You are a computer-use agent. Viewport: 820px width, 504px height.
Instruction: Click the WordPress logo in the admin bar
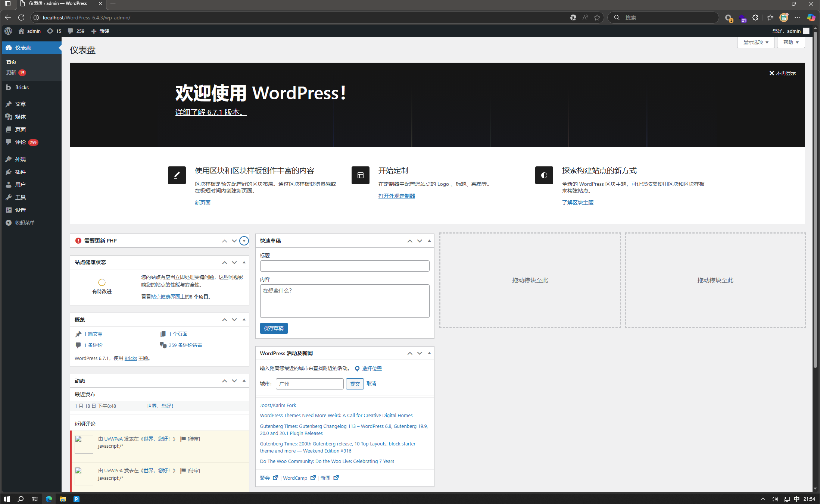click(8, 31)
